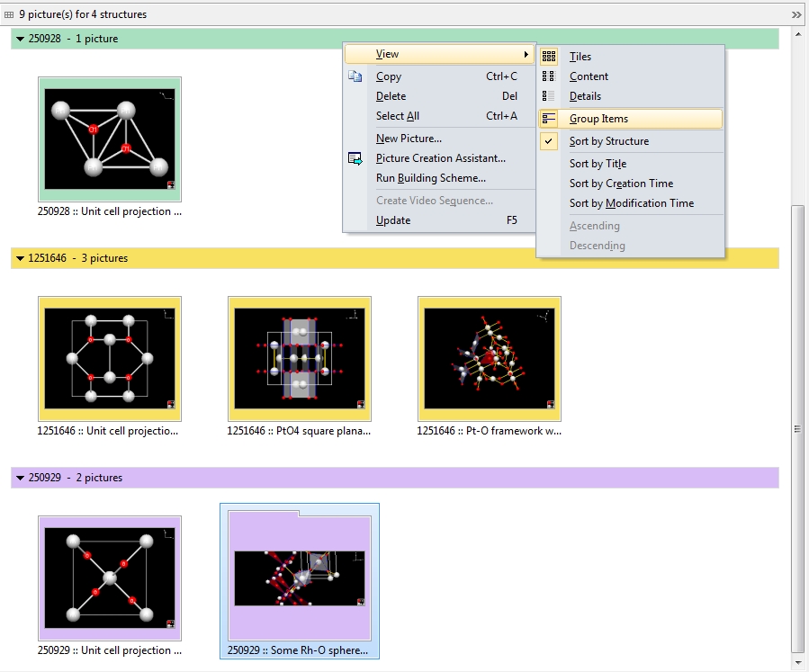Select Run Building Scheme menu entry
Viewport: 809px width, 672px height.
pyautogui.click(x=430, y=178)
